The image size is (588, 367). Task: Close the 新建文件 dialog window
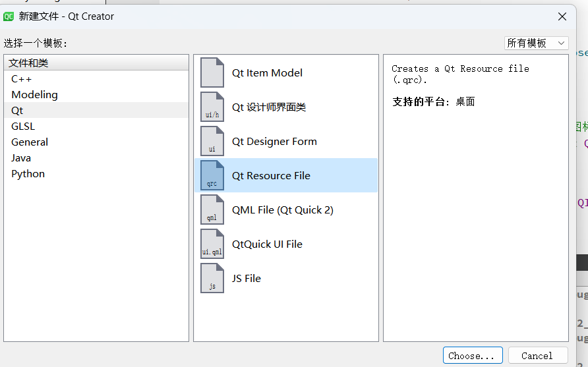tap(562, 16)
